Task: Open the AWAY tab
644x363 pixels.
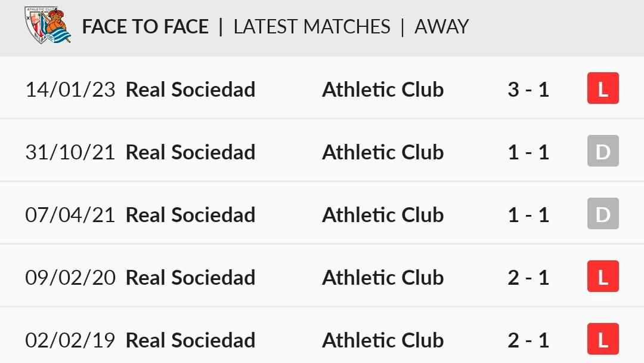Action: pyautogui.click(x=441, y=27)
